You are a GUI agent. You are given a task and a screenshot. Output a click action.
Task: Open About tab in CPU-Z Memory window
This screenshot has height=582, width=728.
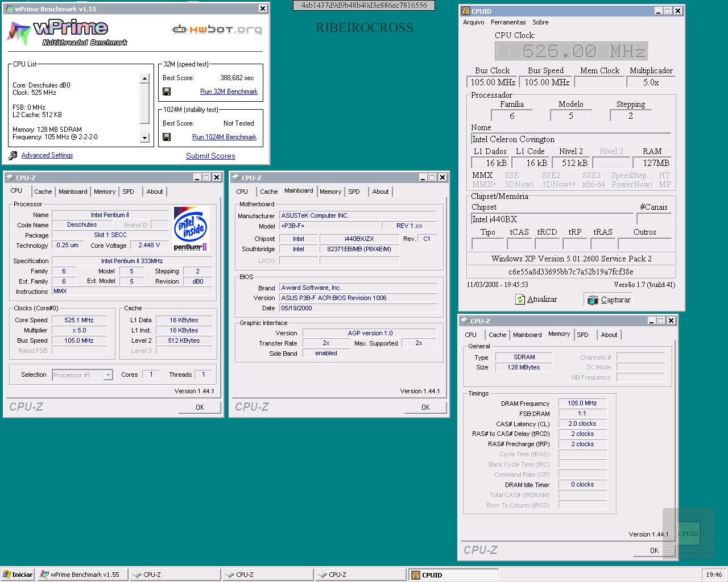click(609, 335)
